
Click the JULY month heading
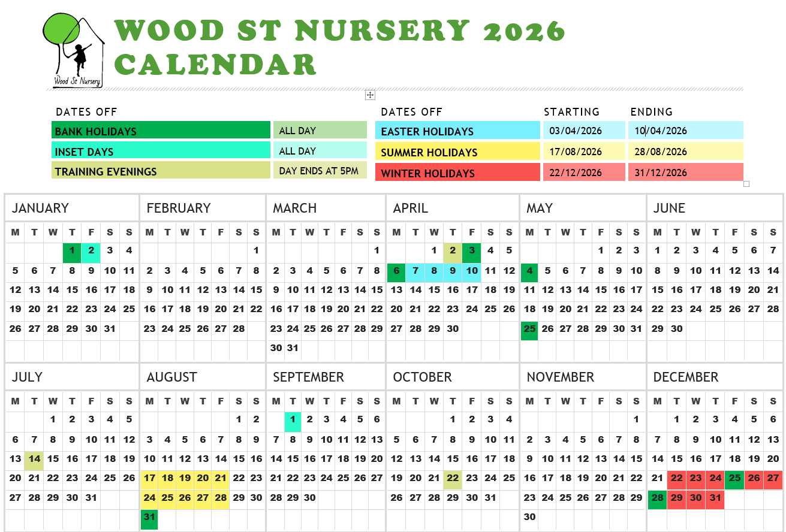[x=27, y=377]
